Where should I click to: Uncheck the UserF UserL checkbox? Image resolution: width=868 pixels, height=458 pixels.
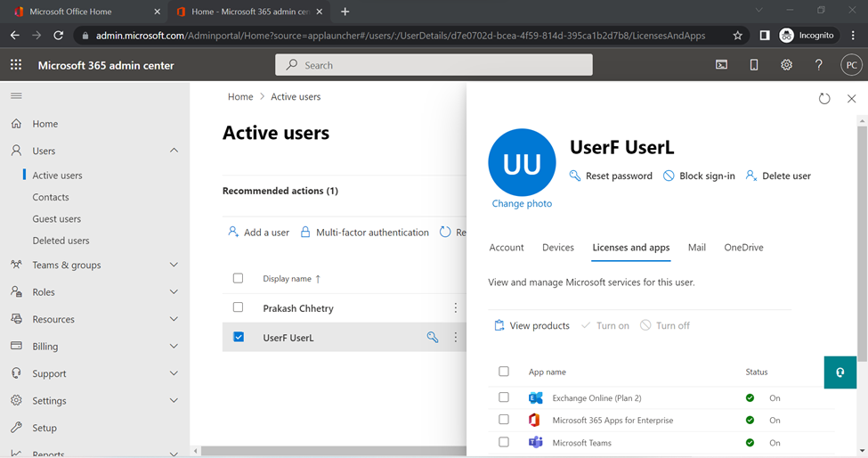(239, 337)
